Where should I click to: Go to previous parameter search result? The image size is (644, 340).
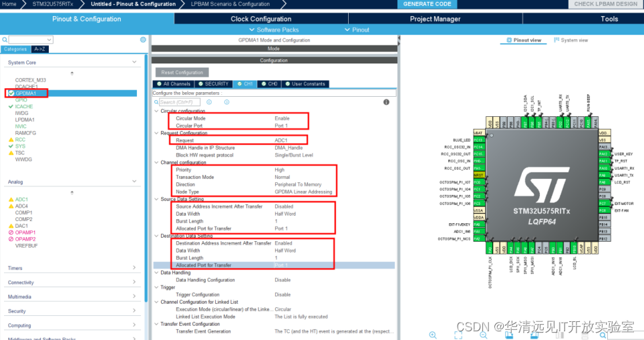[209, 102]
